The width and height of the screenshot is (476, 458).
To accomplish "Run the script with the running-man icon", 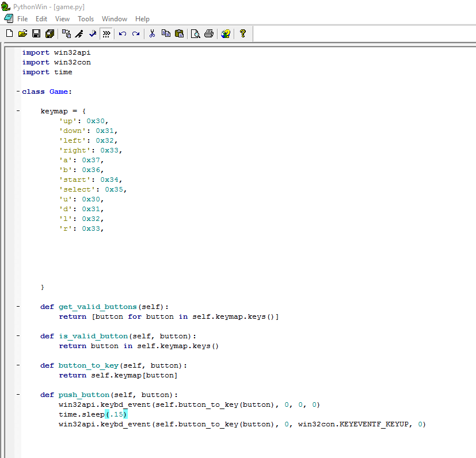I will (x=79, y=33).
